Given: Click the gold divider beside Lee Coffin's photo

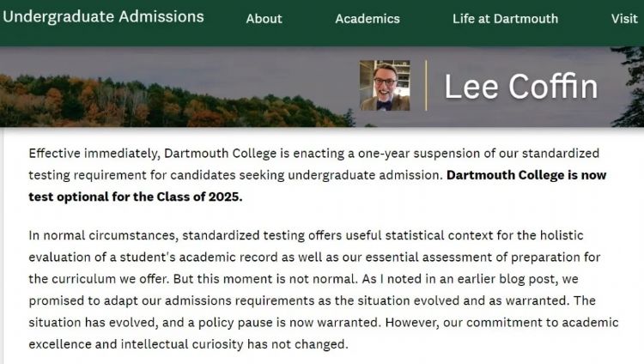Looking at the screenshot, I should 427,85.
